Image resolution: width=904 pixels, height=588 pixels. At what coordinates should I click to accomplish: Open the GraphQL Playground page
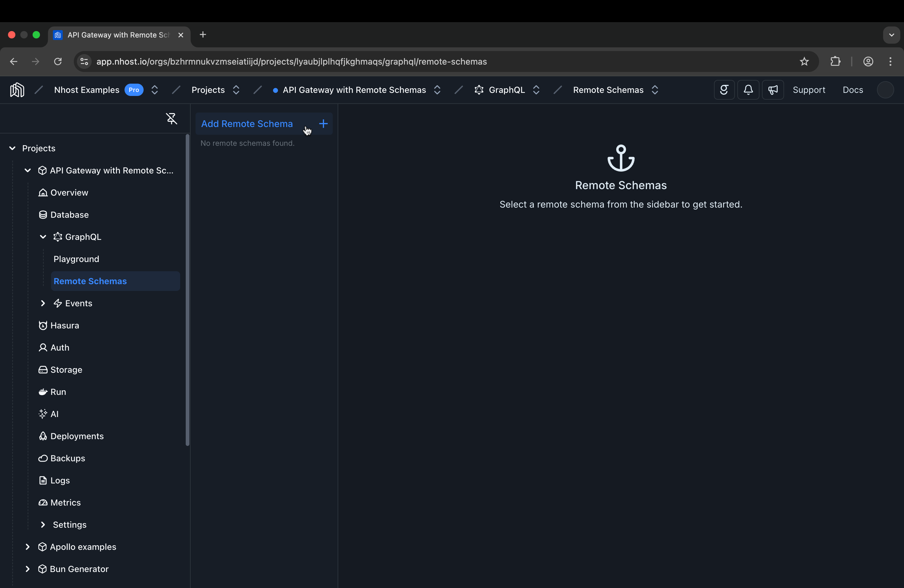click(x=76, y=259)
